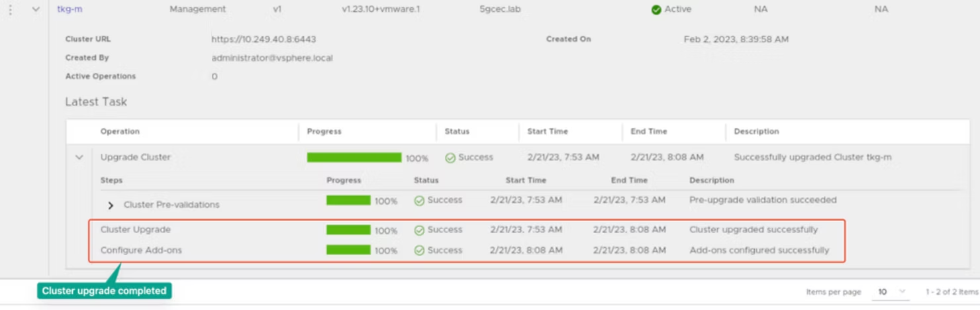Click the Upgrade Cluster progress bar
Viewport: 980px width, 310px height.
click(354, 158)
